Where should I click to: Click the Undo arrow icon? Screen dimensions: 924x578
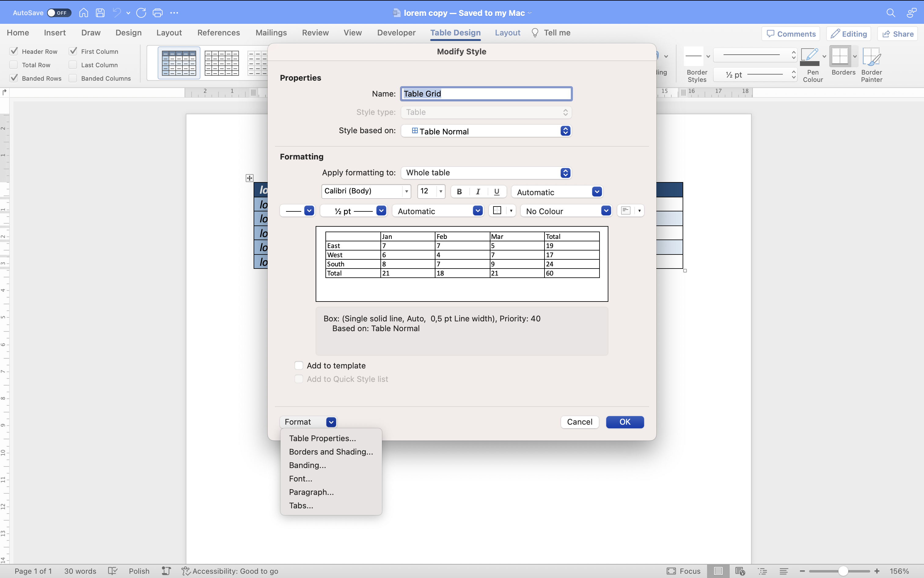tap(117, 13)
